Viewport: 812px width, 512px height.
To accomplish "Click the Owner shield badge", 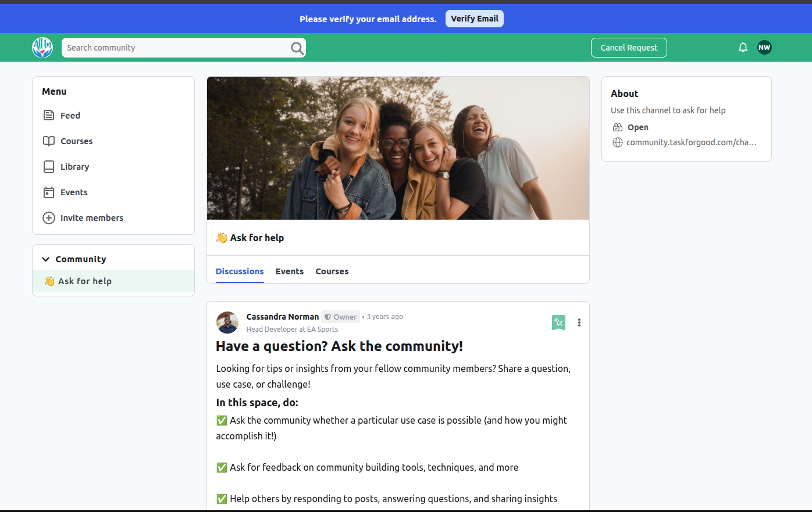I will (x=341, y=317).
